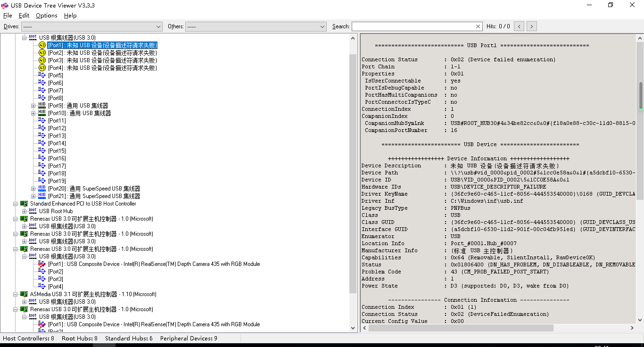The width and height of the screenshot is (644, 347).
Task: Click the Hardware IDs DEVICE_DESCRIPTOR_FAILURE line
Action: 454,187
